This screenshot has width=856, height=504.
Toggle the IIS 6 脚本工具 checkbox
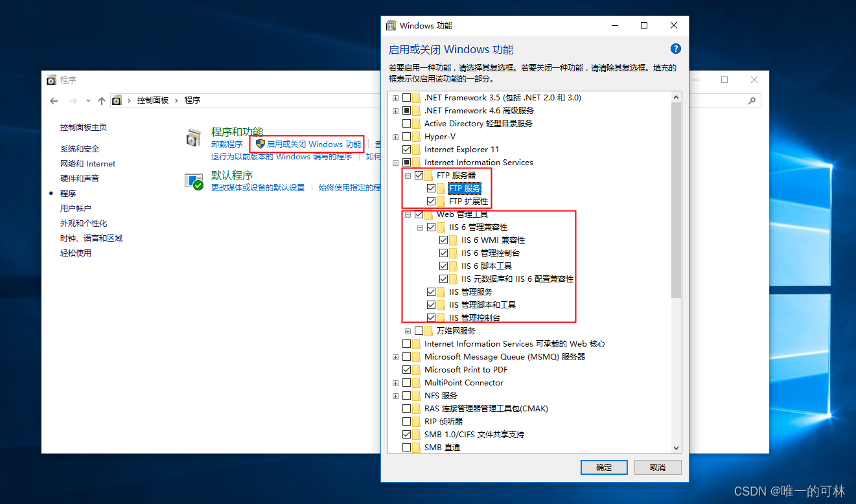[444, 266]
